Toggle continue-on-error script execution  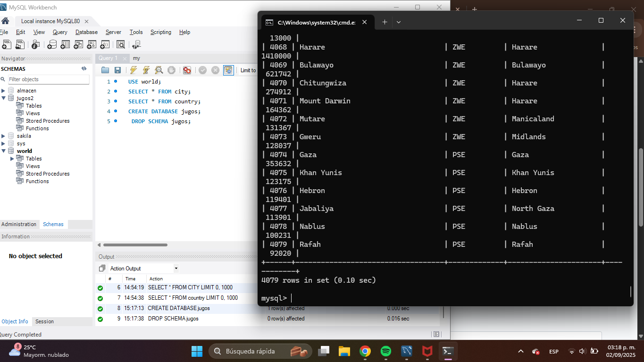[x=187, y=70]
